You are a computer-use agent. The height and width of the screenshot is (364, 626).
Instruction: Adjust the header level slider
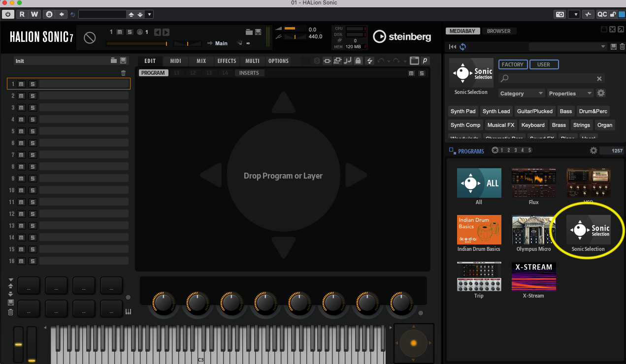137,43
